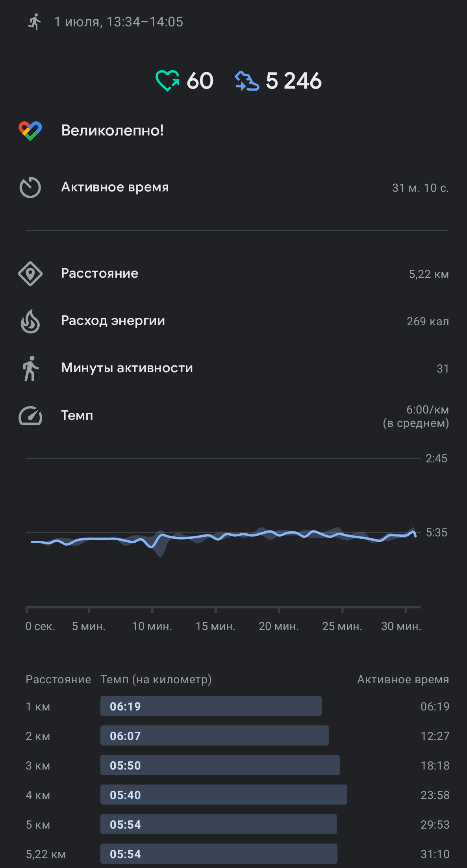Tap the Темп average pace value

tap(416, 416)
